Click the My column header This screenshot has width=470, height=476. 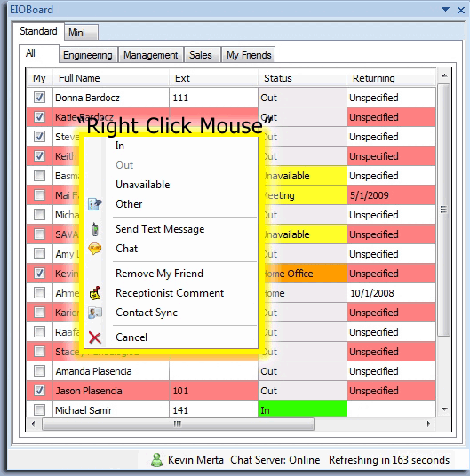[x=39, y=78]
